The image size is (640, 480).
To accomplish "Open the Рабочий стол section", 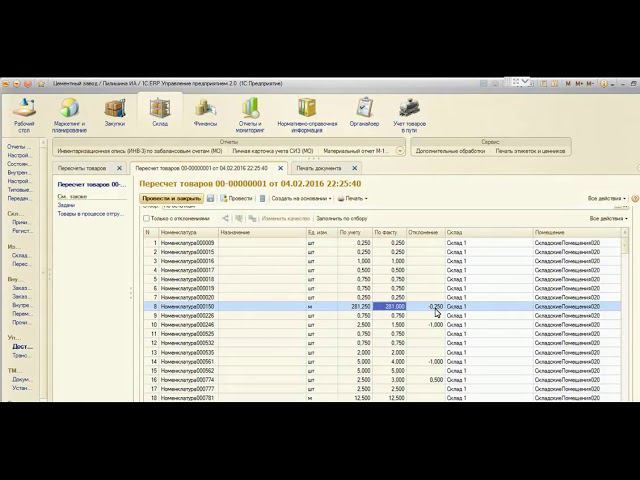I will pos(24,115).
